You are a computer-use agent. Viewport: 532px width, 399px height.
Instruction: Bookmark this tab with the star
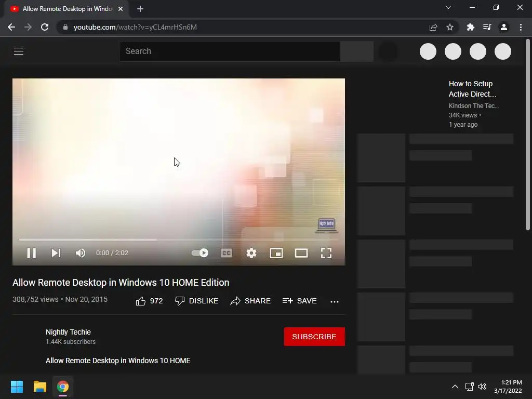(450, 27)
